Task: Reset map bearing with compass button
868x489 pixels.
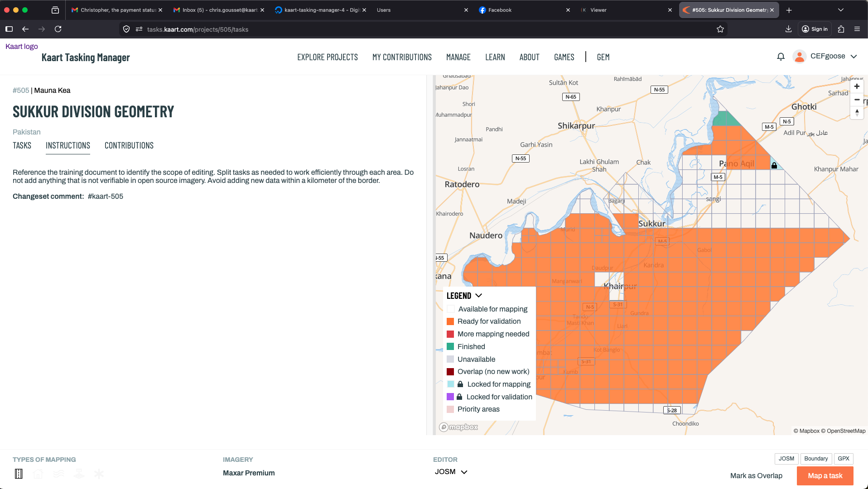Action: (857, 113)
